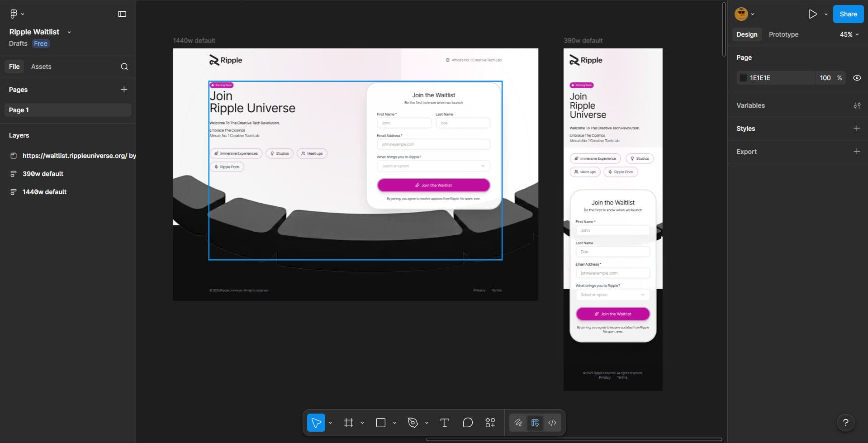Viewport: 868px width, 443px height.
Task: Add a new page with plus icon
Action: (124, 90)
